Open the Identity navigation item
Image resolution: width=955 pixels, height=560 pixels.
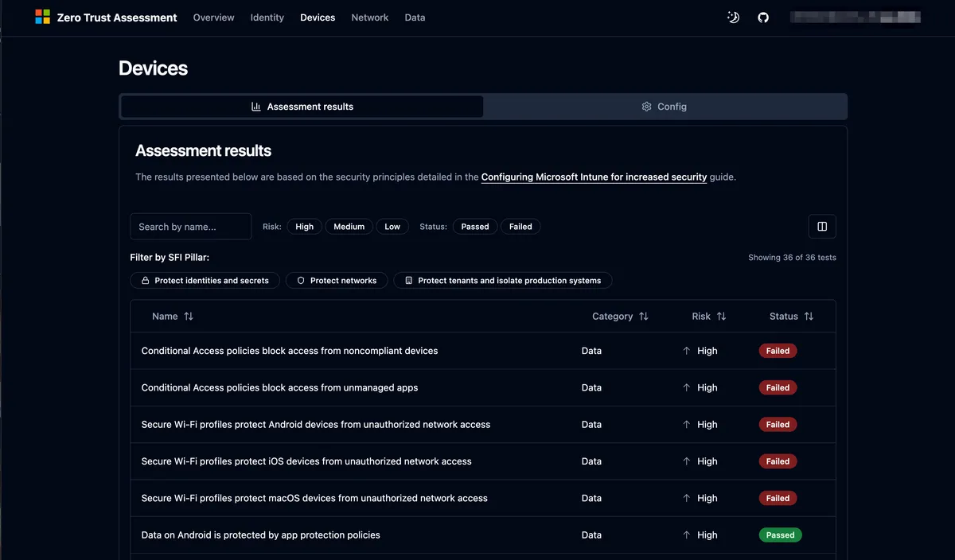point(267,17)
